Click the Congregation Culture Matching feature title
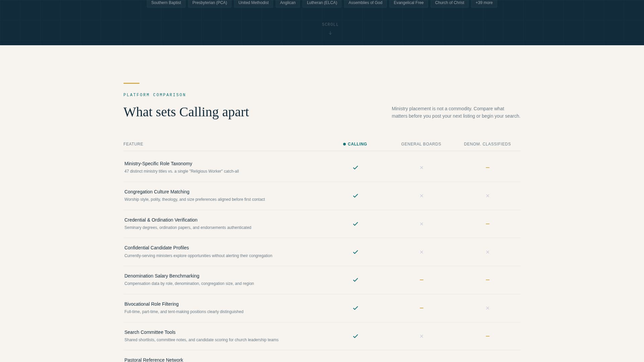This screenshot has height=362, width=644. (x=157, y=192)
